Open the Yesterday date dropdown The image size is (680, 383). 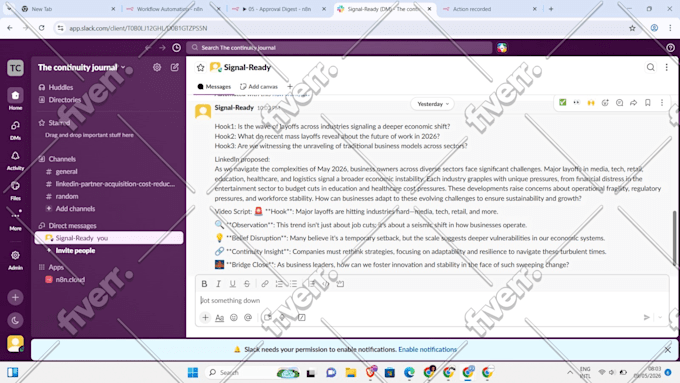point(432,104)
